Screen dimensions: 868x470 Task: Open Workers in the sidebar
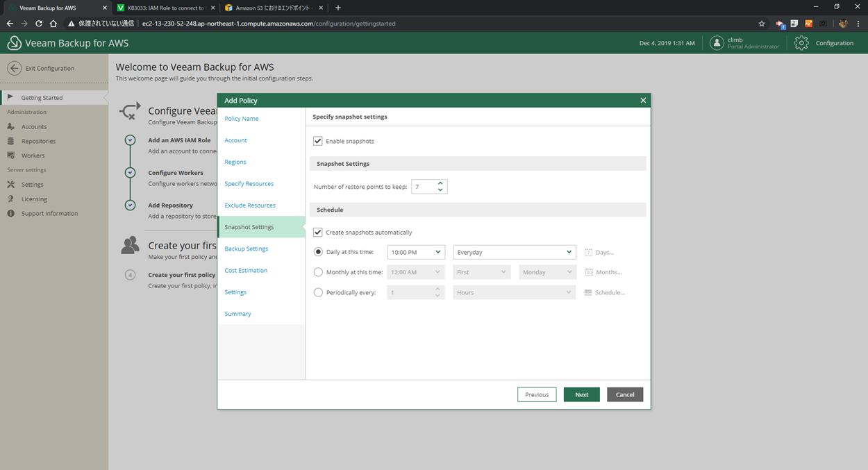pyautogui.click(x=33, y=156)
